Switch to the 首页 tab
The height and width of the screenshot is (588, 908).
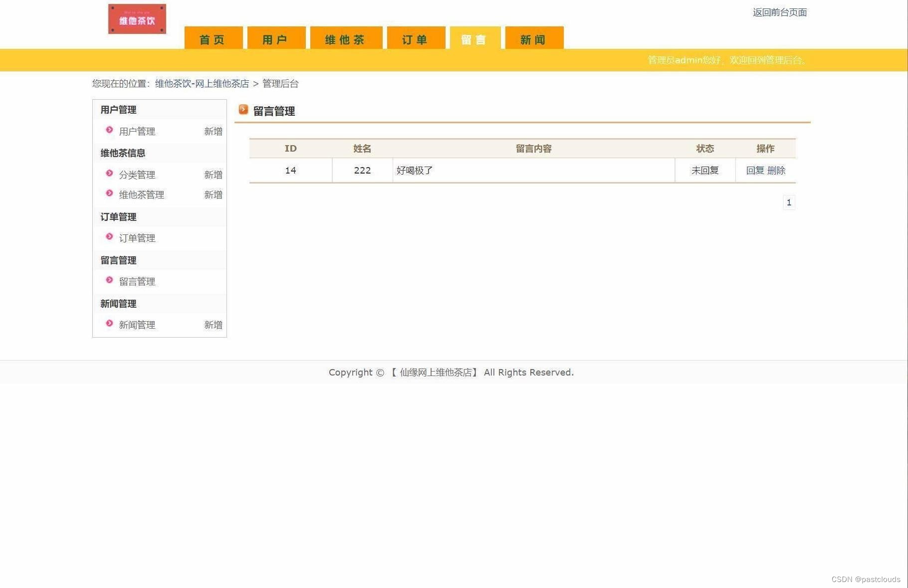212,38
